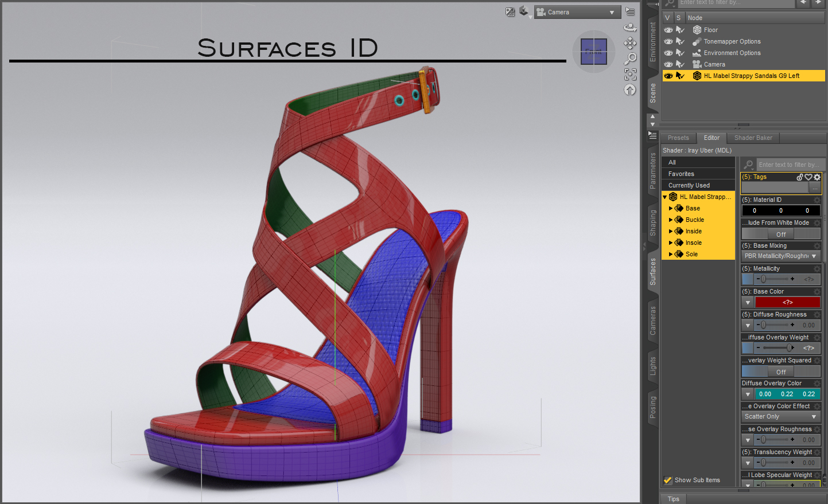Open the Diffuse Overlay Color settings gear
828x504 pixels.
pos(817,384)
